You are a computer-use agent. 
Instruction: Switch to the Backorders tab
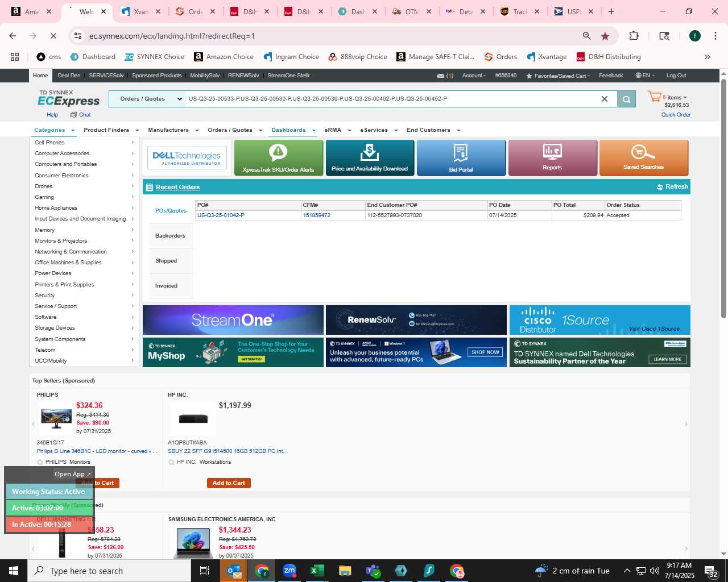tap(171, 236)
